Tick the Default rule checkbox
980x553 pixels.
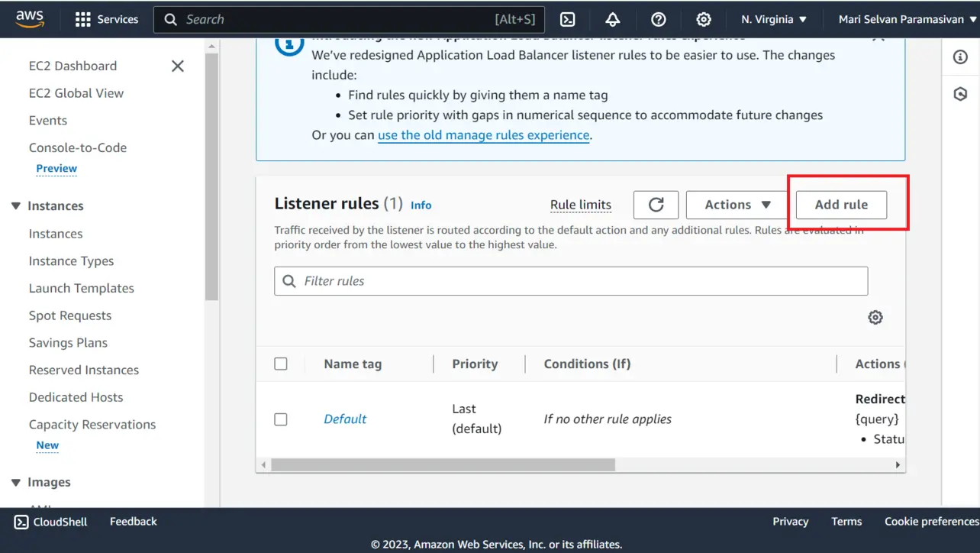point(281,419)
